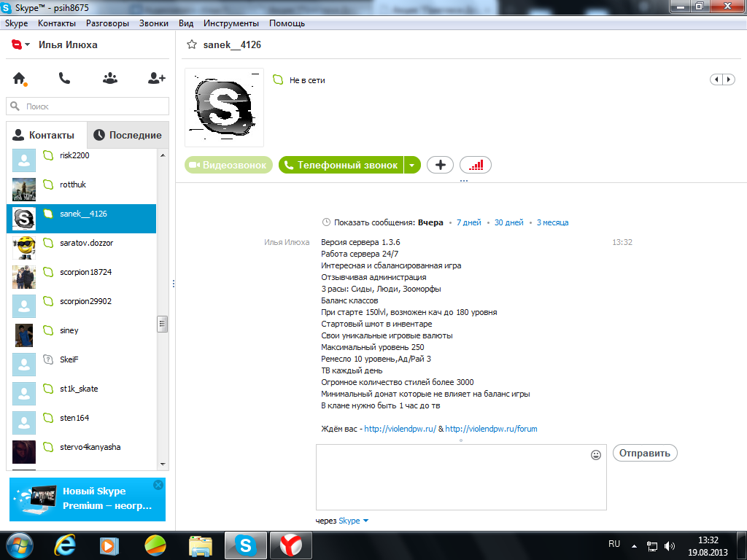Click the star to favorite sanek__4126
This screenshot has width=747, height=560.
pos(192,44)
